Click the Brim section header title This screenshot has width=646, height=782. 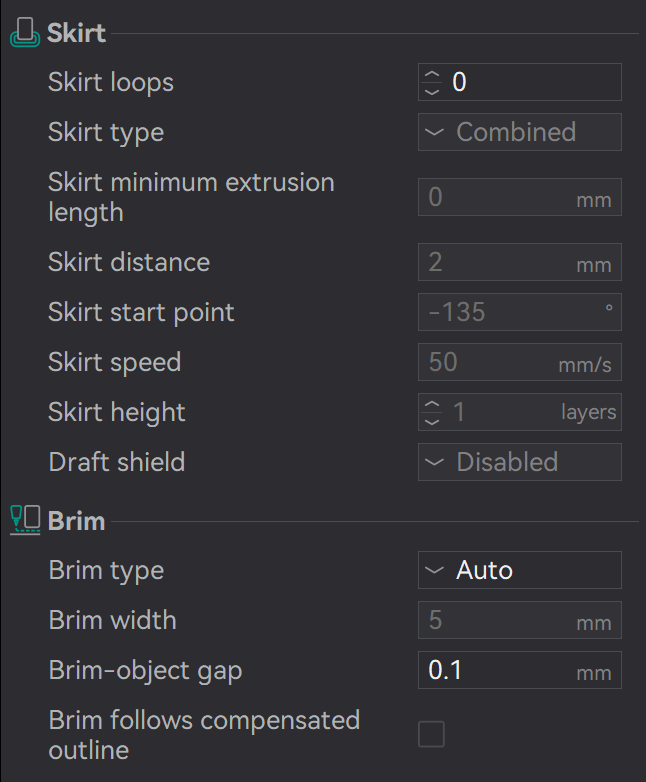[76, 521]
